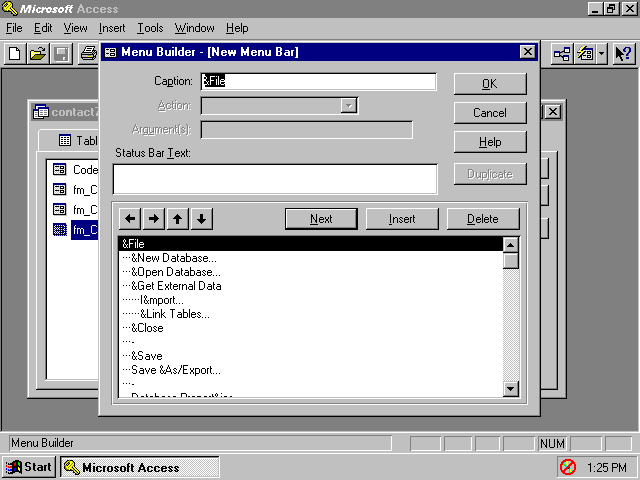Viewport: 640px width, 480px height.
Task: Click the context Help pointer icon
Action: click(624, 54)
